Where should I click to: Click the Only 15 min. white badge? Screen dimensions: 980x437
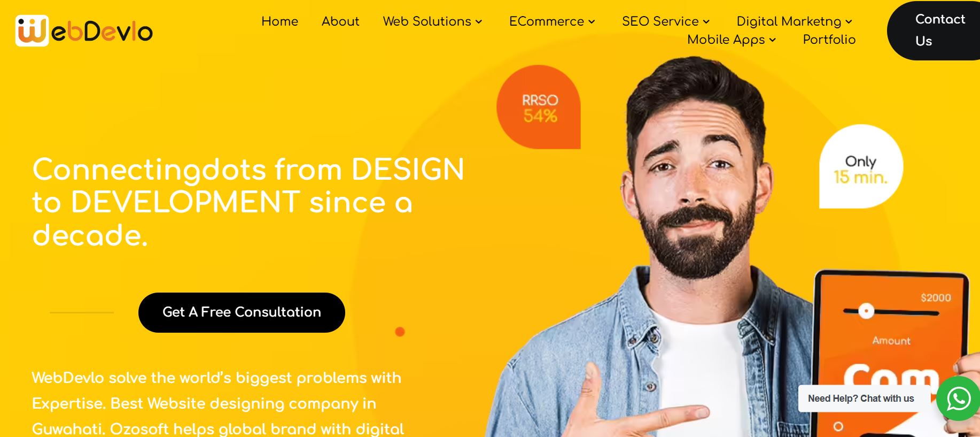pos(861,166)
